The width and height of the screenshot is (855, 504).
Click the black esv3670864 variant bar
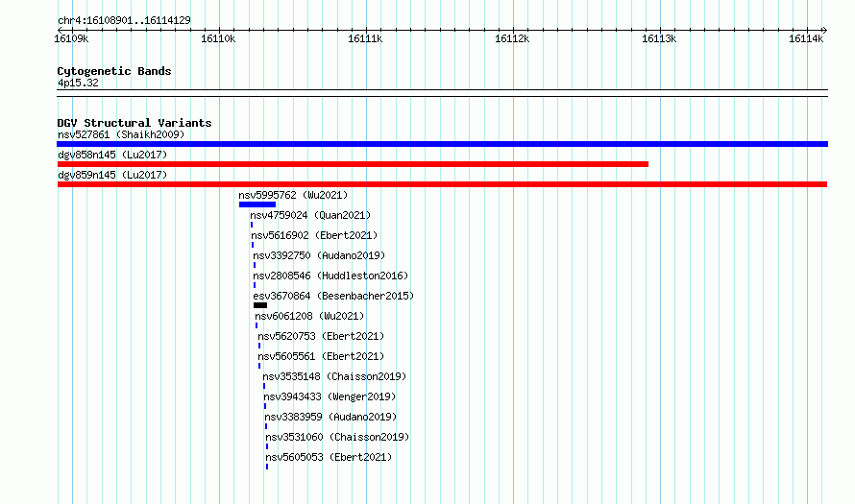(x=260, y=305)
